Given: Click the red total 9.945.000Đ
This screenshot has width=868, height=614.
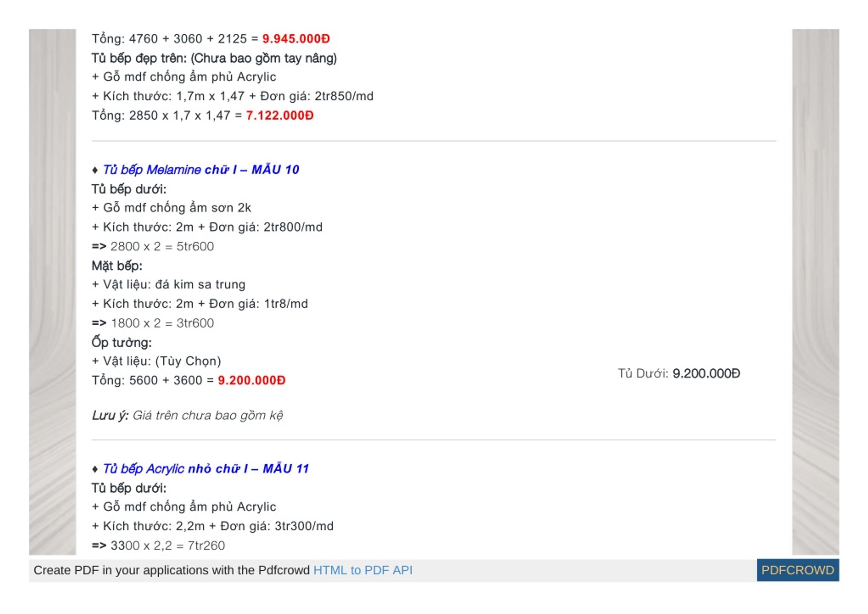Looking at the screenshot, I should coord(296,39).
